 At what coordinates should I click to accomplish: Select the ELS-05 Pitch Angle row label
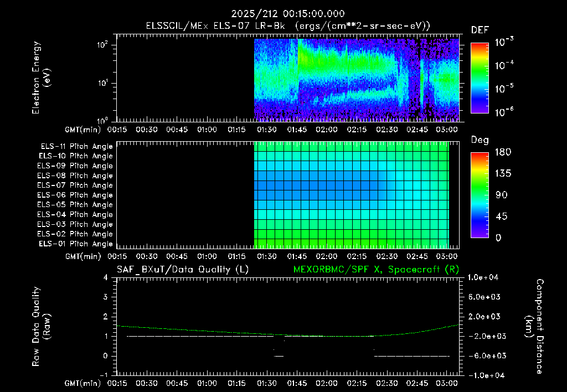[x=75, y=205]
